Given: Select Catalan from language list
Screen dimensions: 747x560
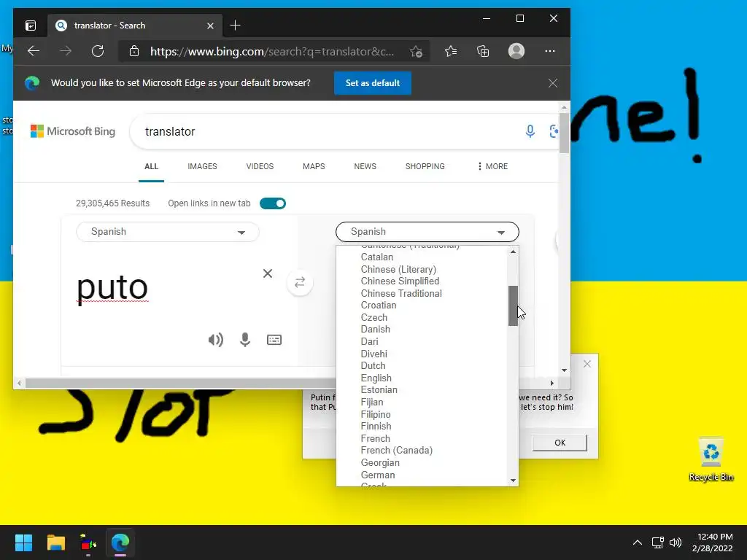Looking at the screenshot, I should pyautogui.click(x=377, y=257).
